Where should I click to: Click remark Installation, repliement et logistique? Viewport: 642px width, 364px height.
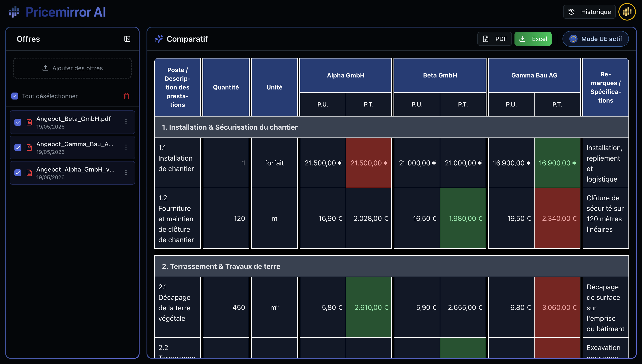[x=606, y=163]
